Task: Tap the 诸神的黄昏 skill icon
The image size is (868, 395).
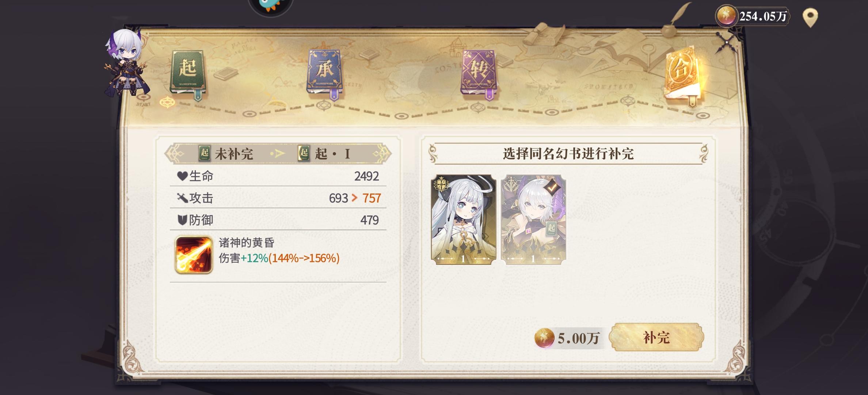Action: point(194,255)
